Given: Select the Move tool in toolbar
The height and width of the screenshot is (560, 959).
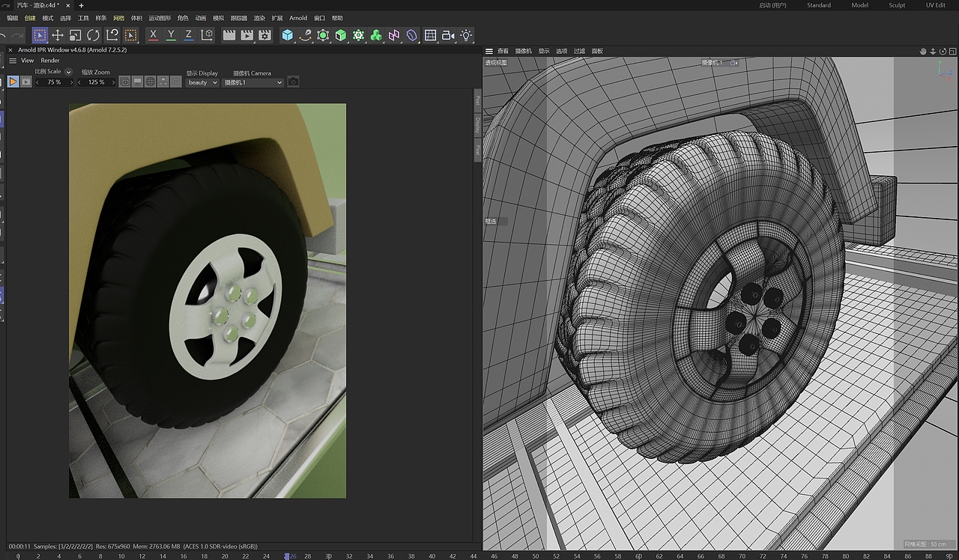Looking at the screenshot, I should click(58, 35).
